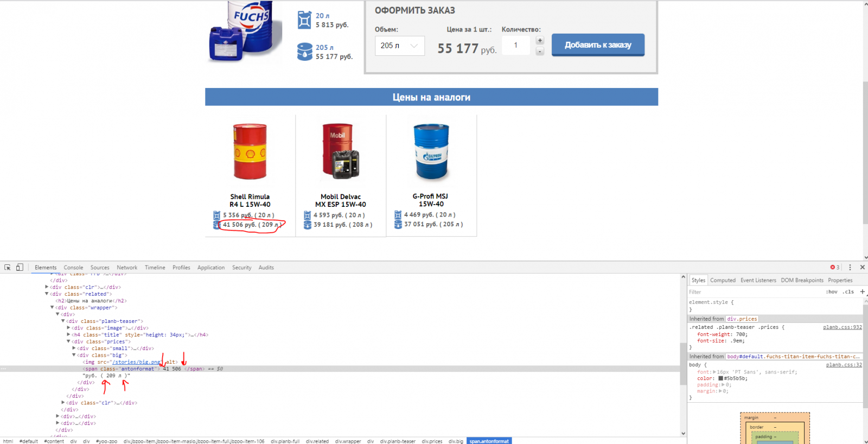Open the /stories/big.png image link
This screenshot has width=868, height=444.
pyautogui.click(x=137, y=361)
